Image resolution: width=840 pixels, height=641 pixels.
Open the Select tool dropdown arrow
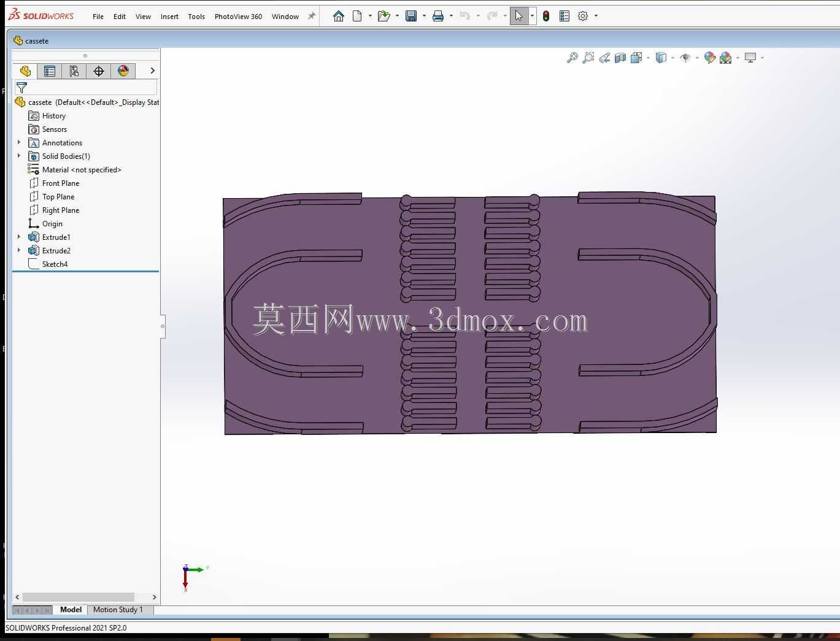pos(532,16)
